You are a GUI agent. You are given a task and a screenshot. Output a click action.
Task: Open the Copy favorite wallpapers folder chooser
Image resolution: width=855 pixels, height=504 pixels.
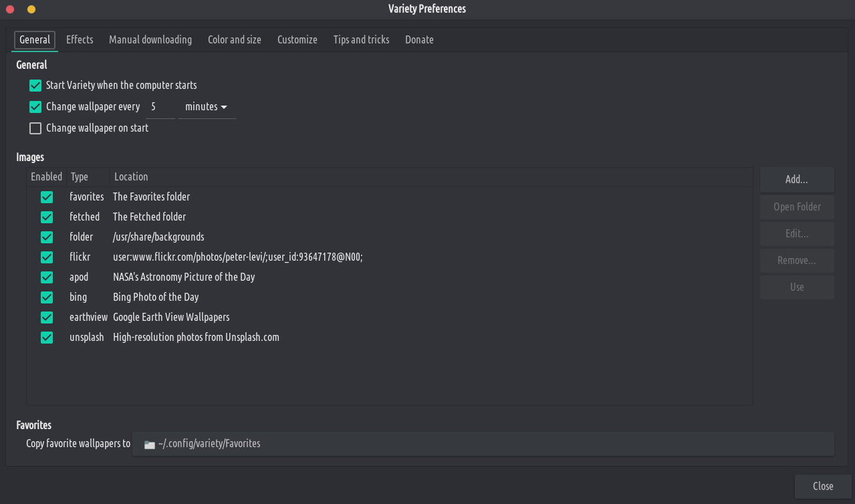[x=483, y=444]
